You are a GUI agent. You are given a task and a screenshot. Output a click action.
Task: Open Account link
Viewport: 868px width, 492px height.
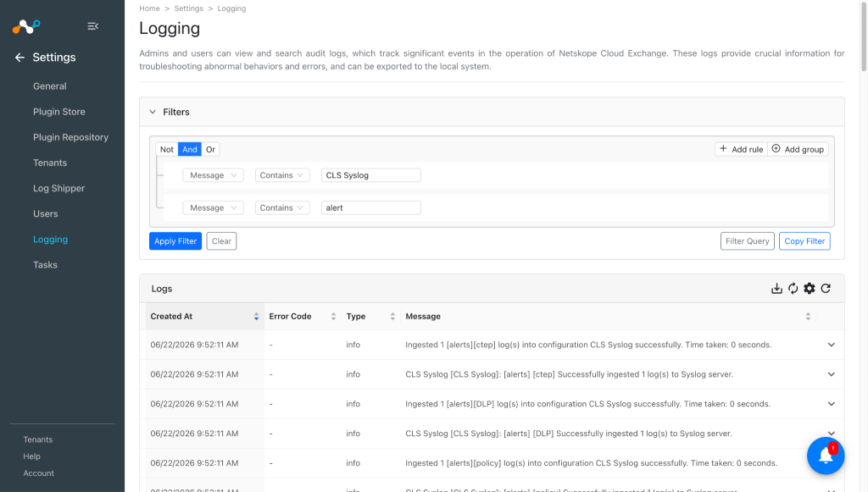39,473
